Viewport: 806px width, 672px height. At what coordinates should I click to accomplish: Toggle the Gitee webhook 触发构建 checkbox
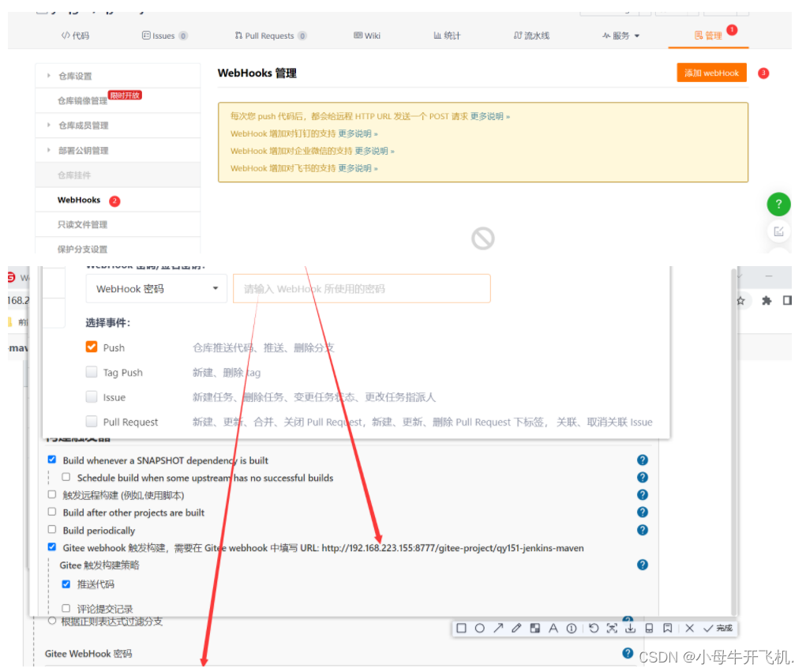52,547
